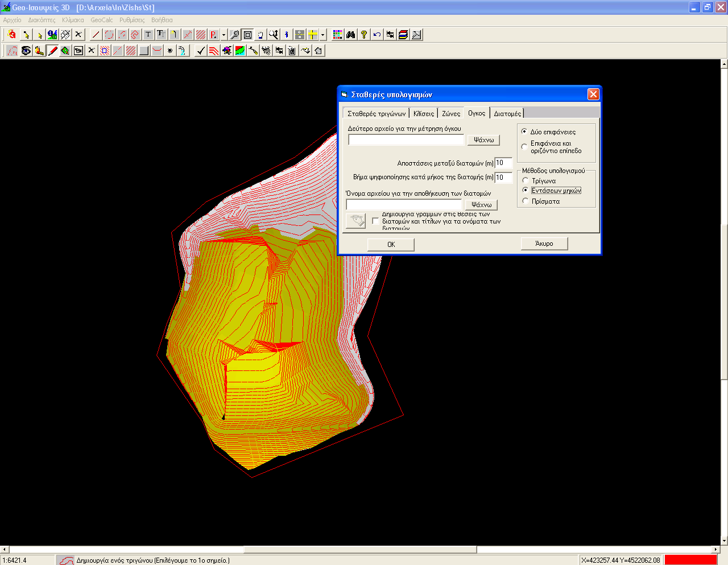
Task: Expand dropdown arrow next to red P tool
Action: click(224, 35)
